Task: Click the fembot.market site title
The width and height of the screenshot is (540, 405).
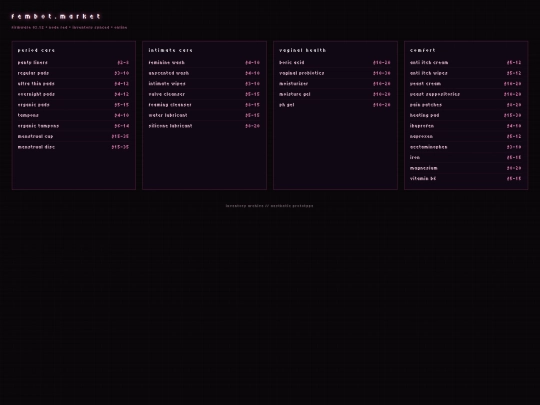Action: (x=56, y=16)
